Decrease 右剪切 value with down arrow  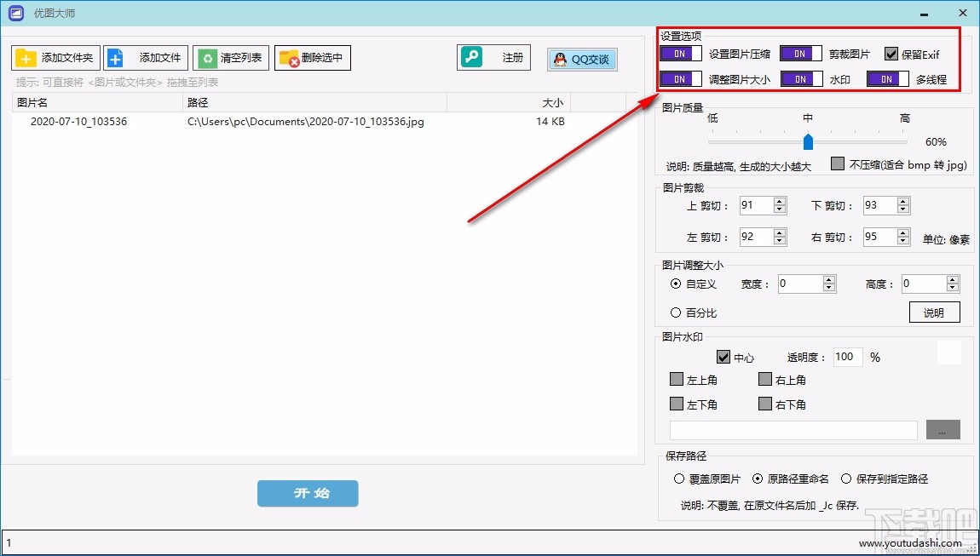click(x=903, y=241)
